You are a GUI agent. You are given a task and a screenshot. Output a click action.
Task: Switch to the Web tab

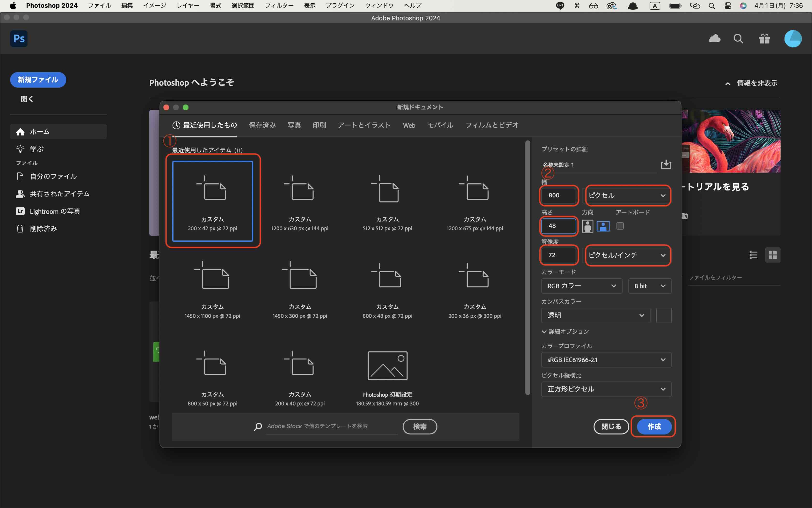[x=409, y=125]
